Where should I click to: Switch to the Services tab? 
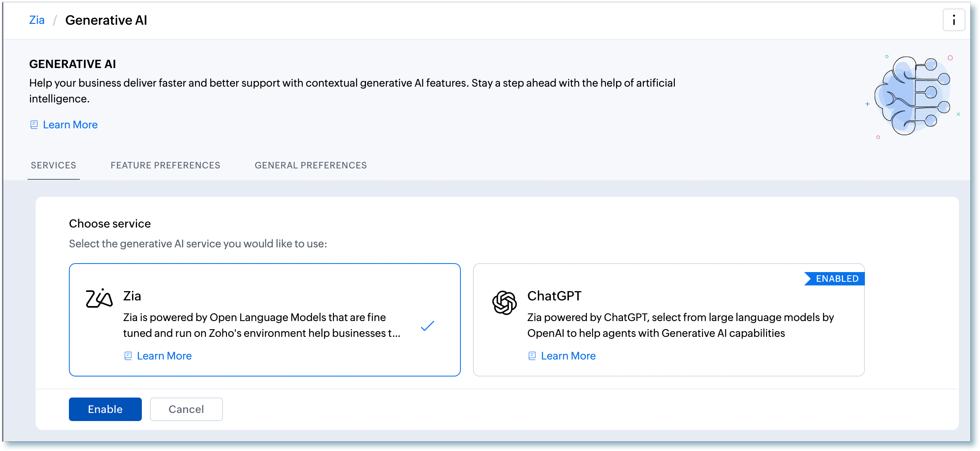[53, 165]
